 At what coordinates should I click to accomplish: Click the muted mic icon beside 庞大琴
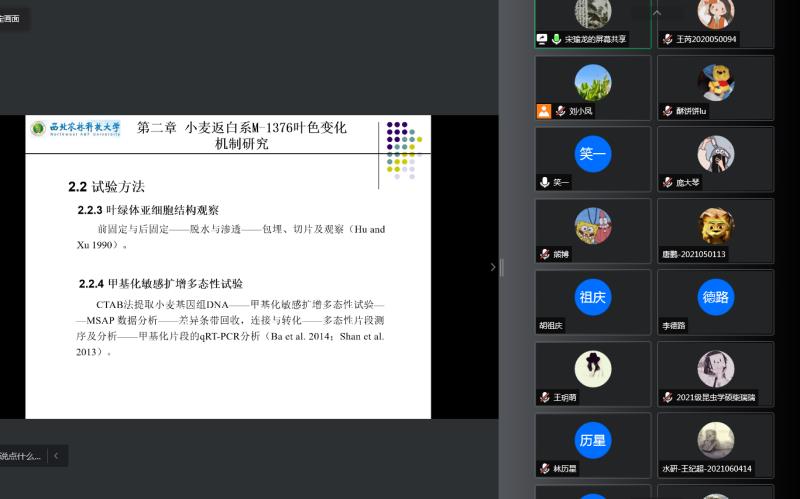pos(667,182)
